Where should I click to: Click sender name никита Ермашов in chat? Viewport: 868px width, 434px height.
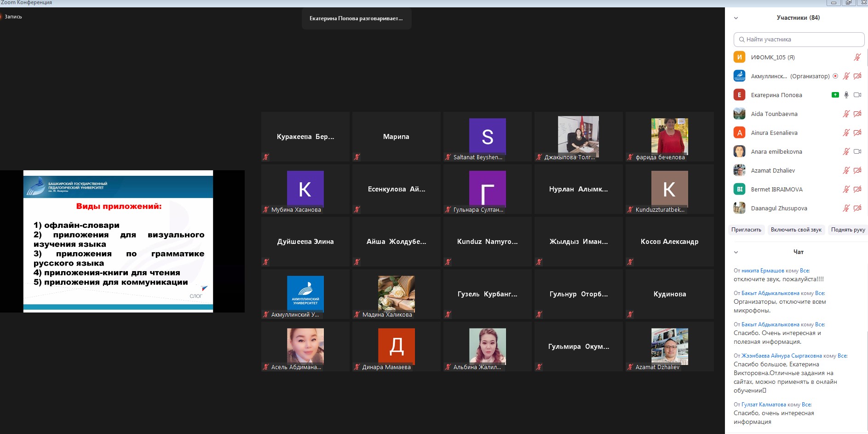pyautogui.click(x=763, y=271)
